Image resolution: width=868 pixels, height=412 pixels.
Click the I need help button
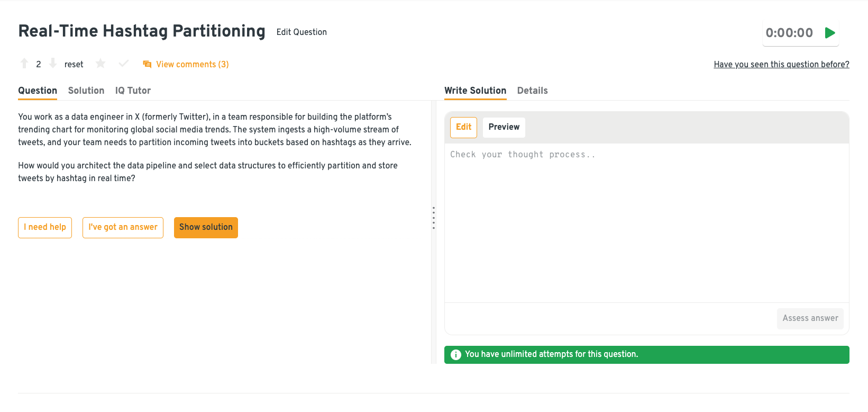point(45,227)
